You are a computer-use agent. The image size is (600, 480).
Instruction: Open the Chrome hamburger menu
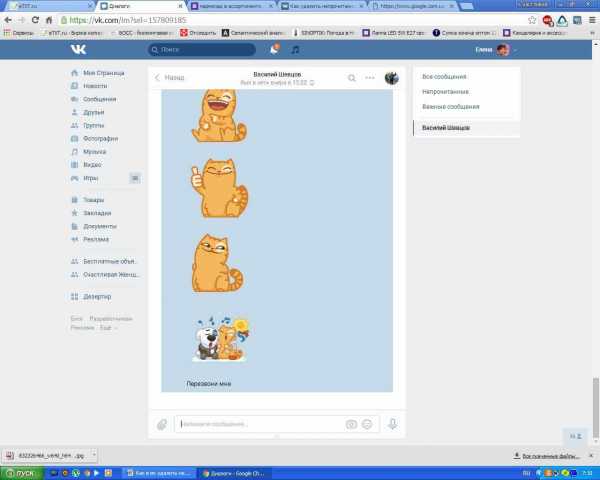coord(592,20)
